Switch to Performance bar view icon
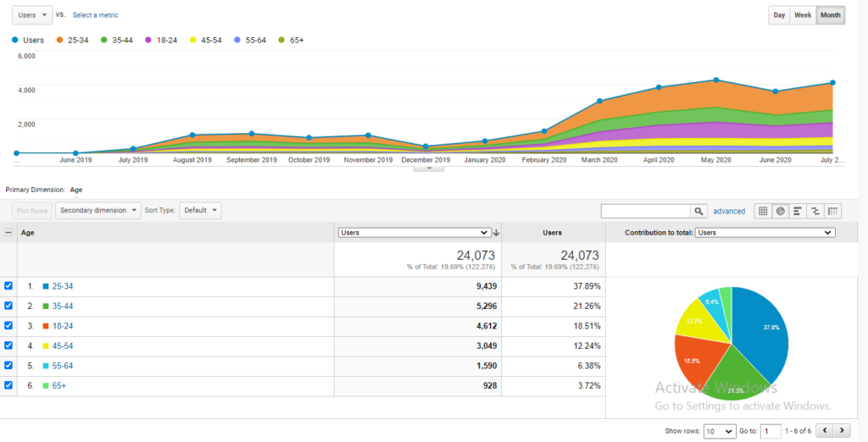868x442 pixels. click(x=797, y=211)
